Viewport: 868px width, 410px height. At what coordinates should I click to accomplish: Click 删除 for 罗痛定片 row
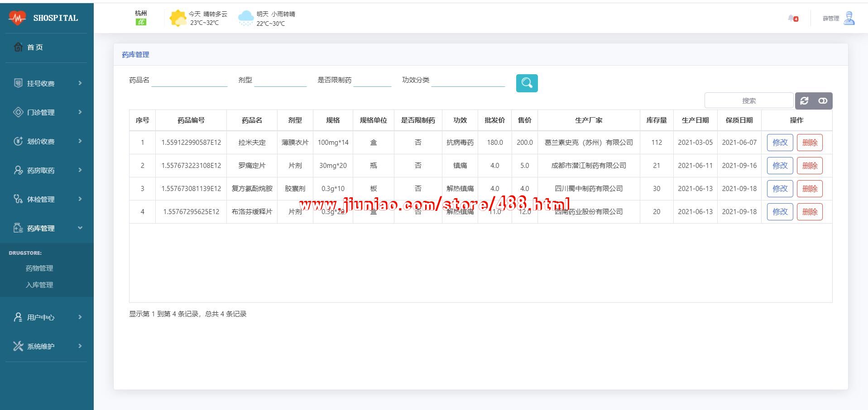click(810, 166)
